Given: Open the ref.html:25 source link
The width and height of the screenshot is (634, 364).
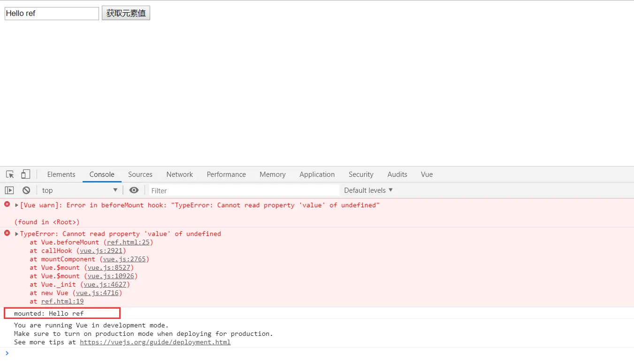Looking at the screenshot, I should [128, 242].
